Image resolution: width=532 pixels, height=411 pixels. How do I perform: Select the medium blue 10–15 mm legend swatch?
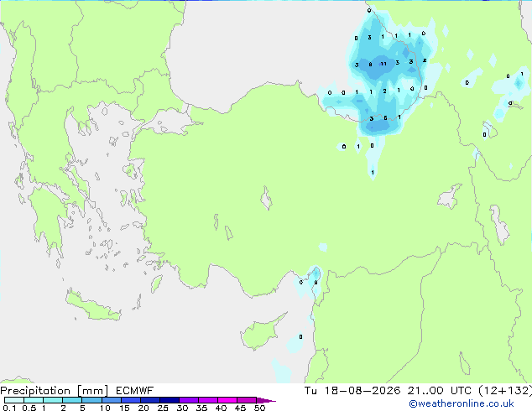pyautogui.click(x=112, y=400)
